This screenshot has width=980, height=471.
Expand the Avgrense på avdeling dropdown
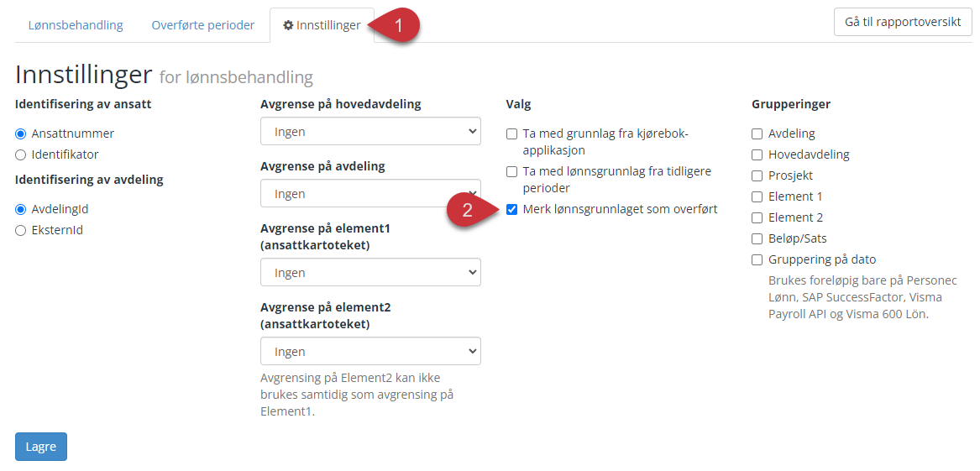point(370,193)
